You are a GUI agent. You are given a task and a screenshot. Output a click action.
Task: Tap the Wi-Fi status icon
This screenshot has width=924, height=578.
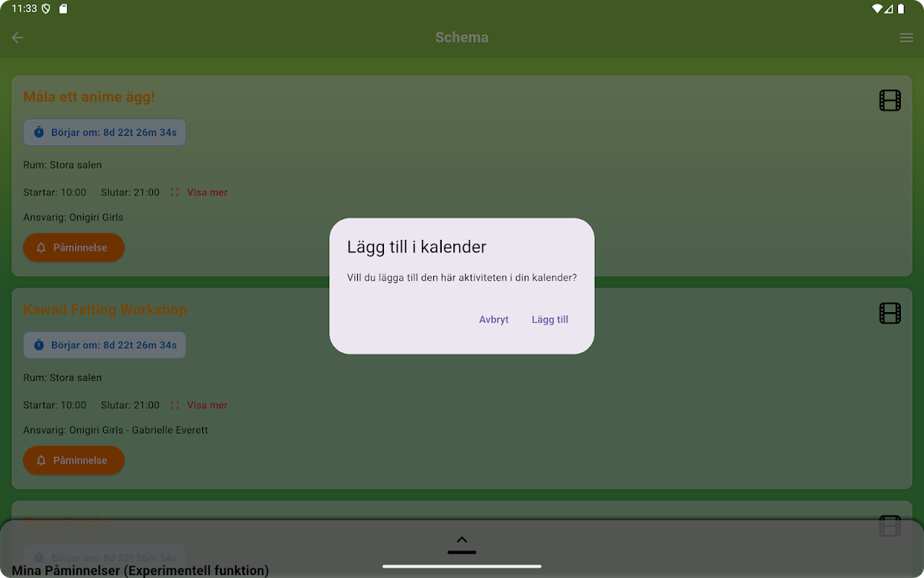(x=877, y=9)
